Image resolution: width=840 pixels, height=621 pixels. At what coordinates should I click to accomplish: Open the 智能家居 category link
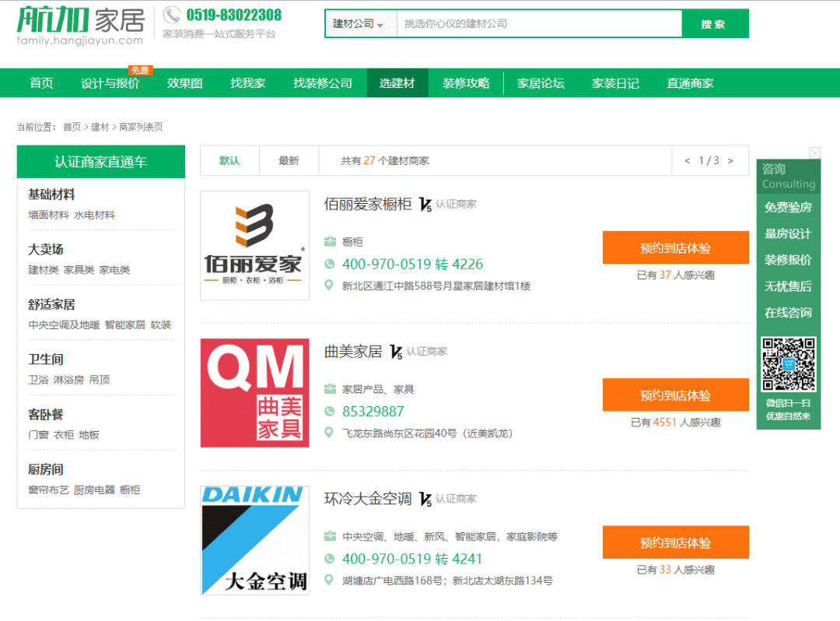click(x=124, y=325)
